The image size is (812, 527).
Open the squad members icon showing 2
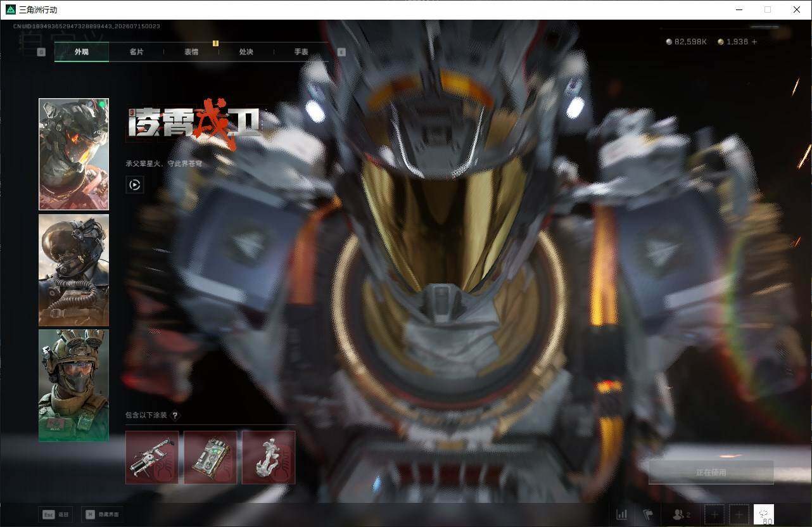coord(682,515)
